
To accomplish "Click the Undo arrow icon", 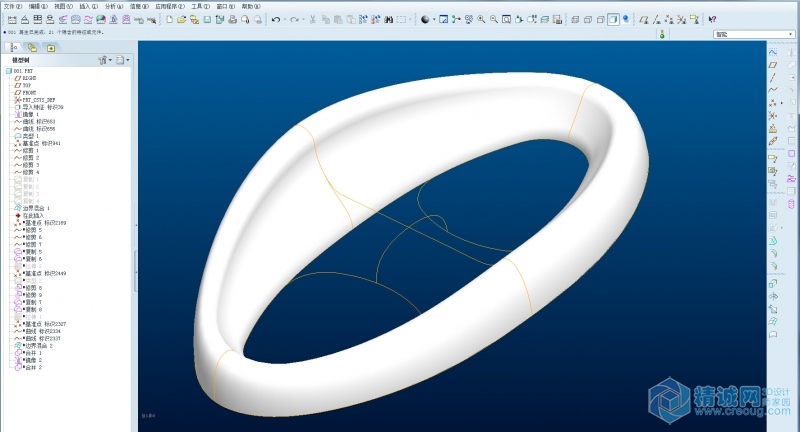I will [276, 19].
